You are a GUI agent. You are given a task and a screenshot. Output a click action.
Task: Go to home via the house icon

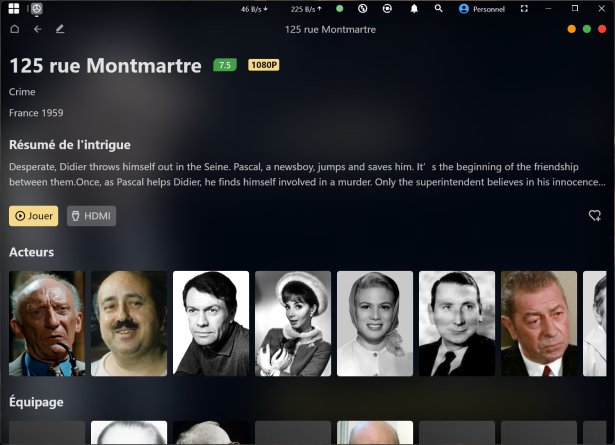tap(15, 29)
